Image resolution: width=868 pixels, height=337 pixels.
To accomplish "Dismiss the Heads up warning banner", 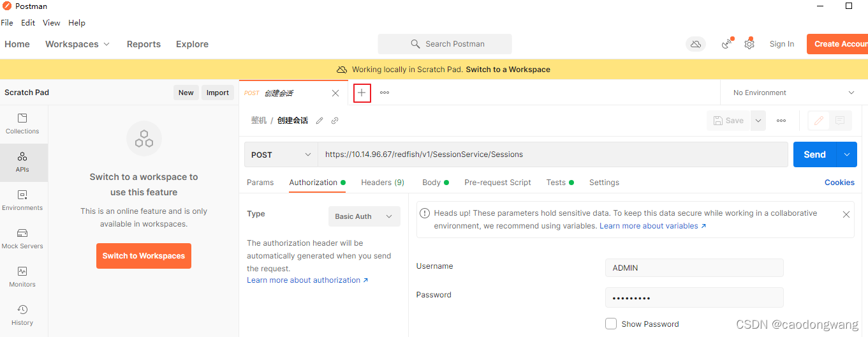I will click(x=846, y=214).
